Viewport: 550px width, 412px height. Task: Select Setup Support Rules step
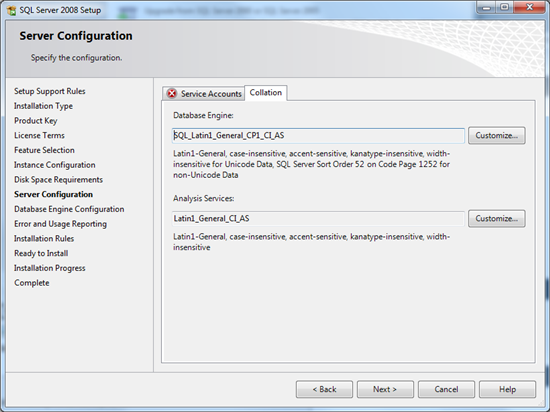pos(49,91)
